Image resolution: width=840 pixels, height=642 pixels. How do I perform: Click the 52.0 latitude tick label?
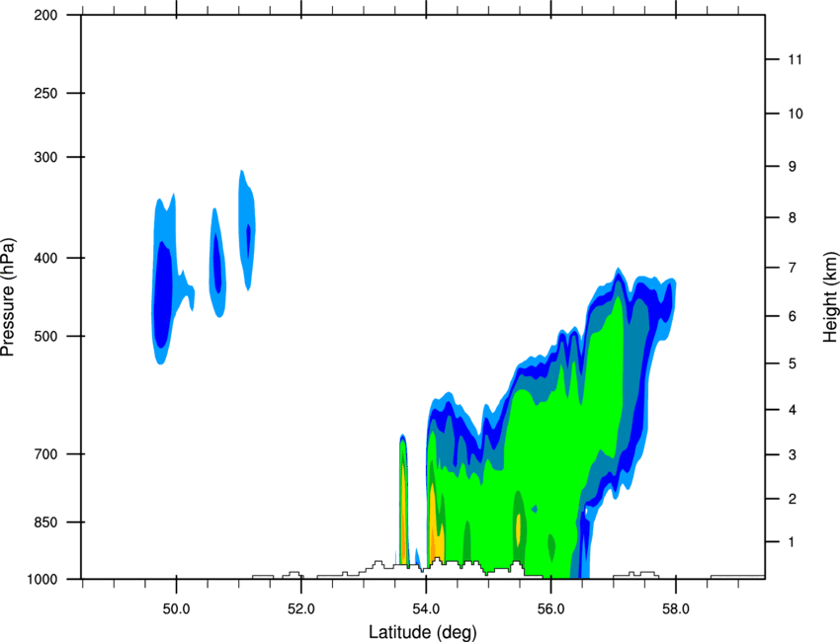click(x=301, y=609)
